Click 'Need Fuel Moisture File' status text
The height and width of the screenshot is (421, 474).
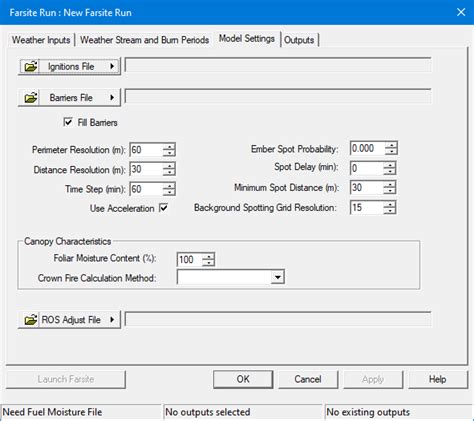(52, 412)
